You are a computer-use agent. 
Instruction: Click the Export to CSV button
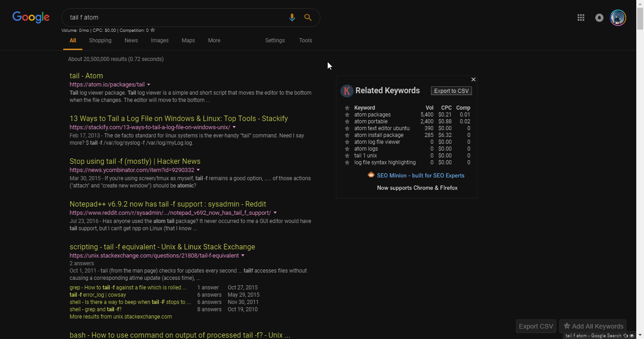tap(451, 91)
